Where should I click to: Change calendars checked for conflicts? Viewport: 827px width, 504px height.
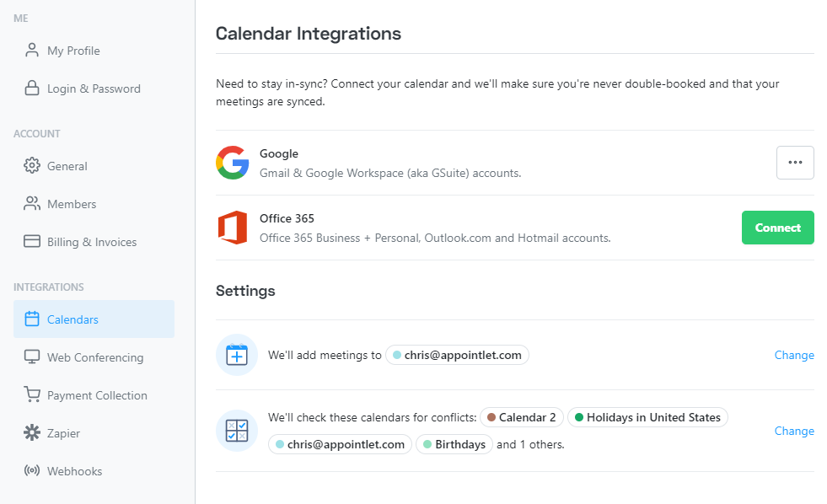[794, 431]
